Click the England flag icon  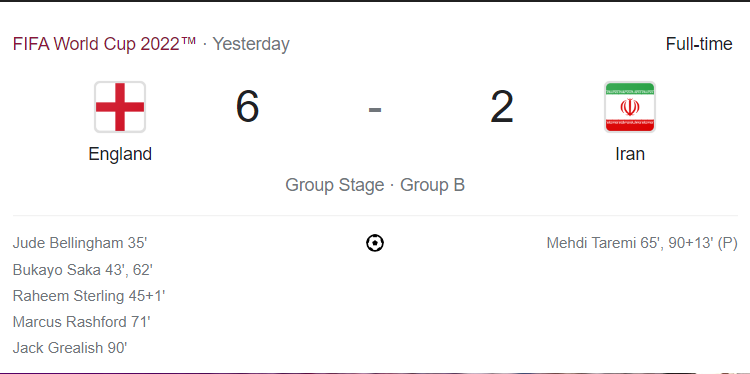click(120, 107)
